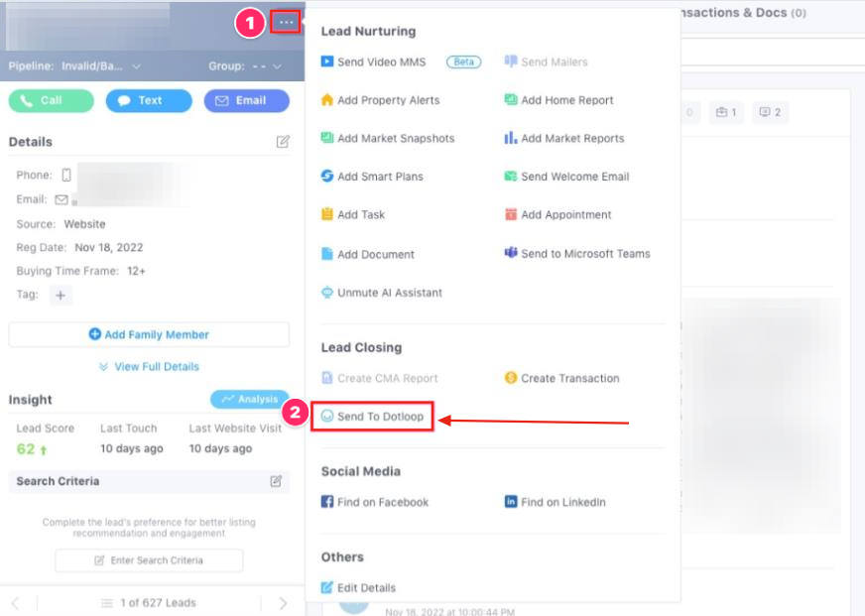Select Send To Dotloop

pyautogui.click(x=373, y=417)
